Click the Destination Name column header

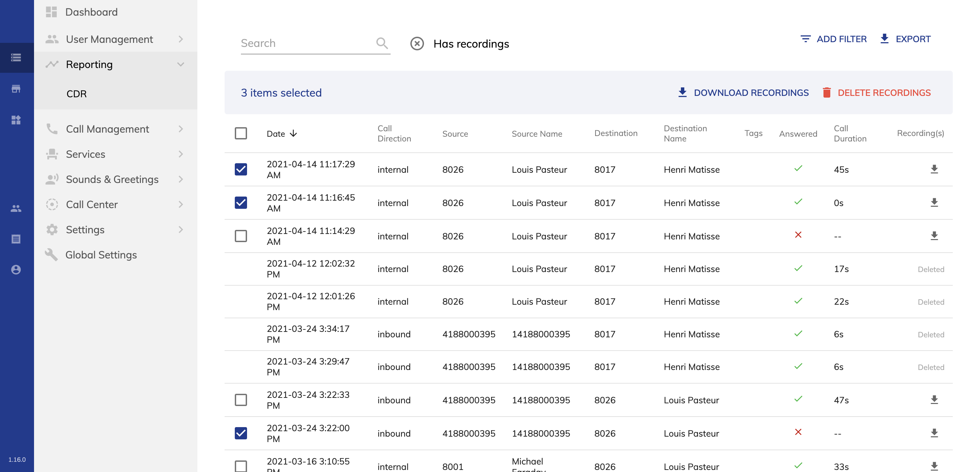pos(685,134)
